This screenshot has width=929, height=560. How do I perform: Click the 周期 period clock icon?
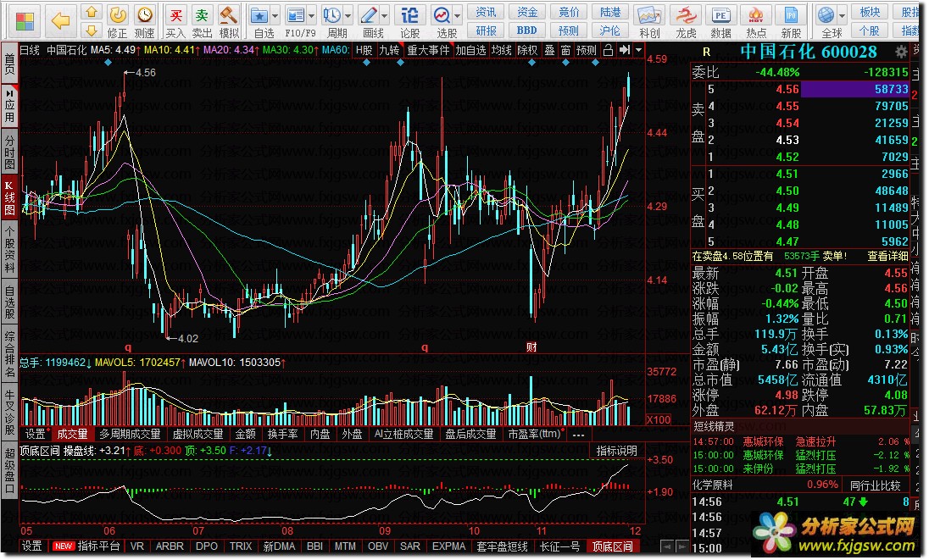pyautogui.click(x=331, y=14)
